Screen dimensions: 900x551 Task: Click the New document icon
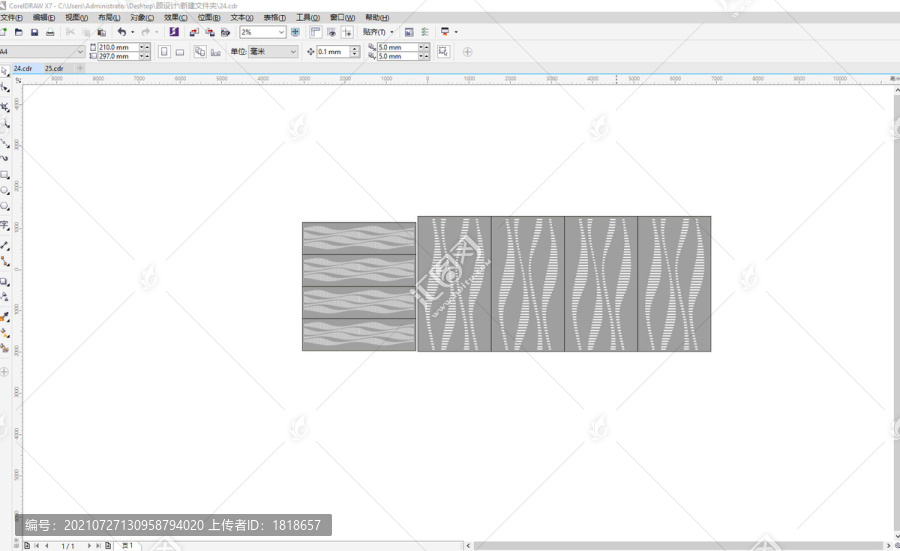pos(3,32)
